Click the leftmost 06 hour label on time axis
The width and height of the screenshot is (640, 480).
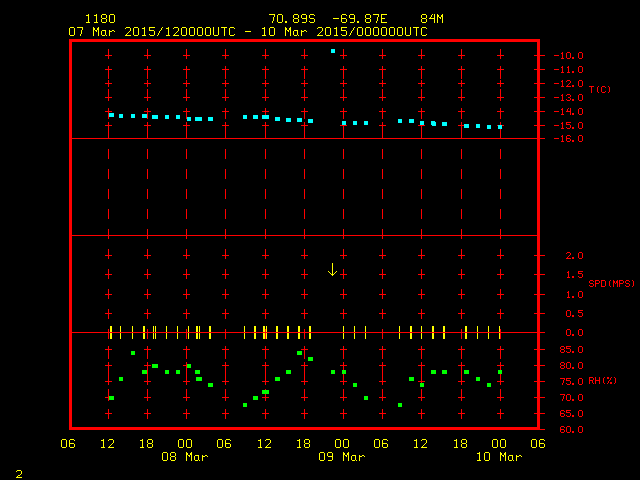coord(68,443)
